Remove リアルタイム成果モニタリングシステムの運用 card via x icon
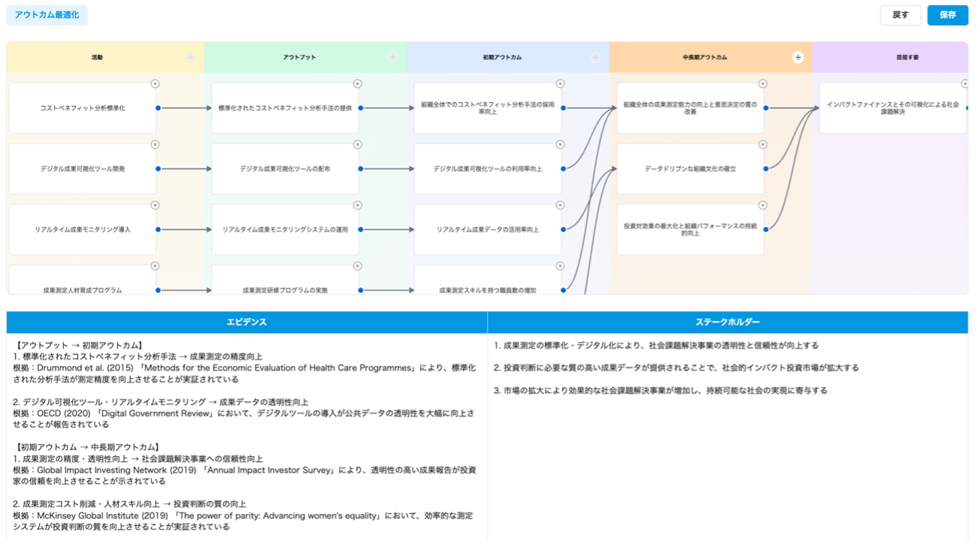 pyautogui.click(x=357, y=205)
